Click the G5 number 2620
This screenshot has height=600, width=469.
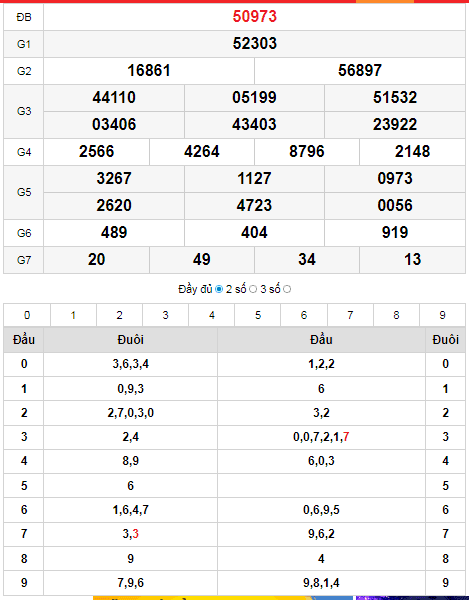tap(114, 205)
